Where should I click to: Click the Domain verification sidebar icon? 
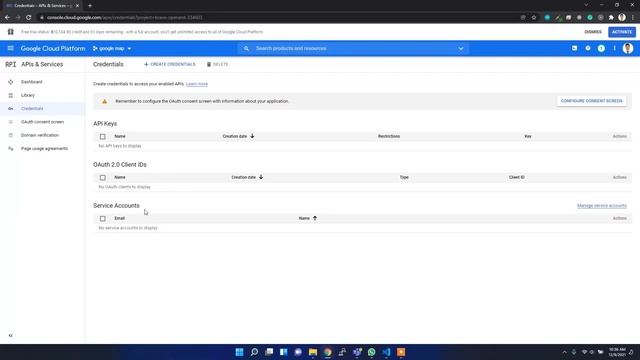pos(11,135)
